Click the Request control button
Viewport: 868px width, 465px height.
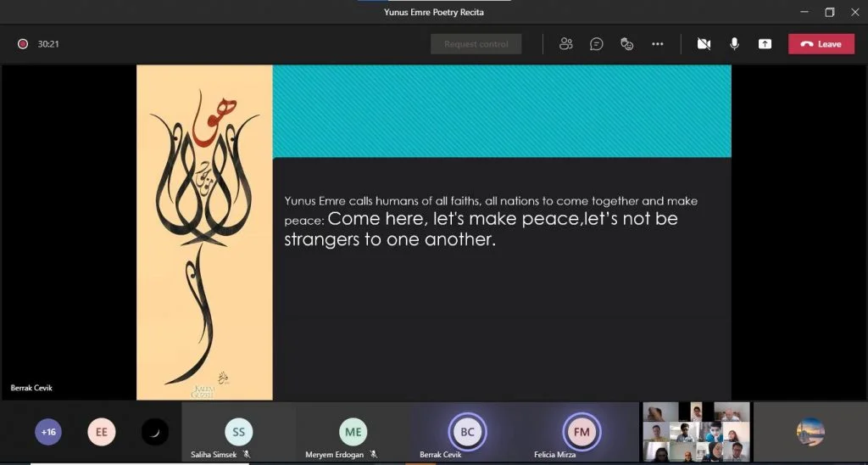pyautogui.click(x=476, y=44)
